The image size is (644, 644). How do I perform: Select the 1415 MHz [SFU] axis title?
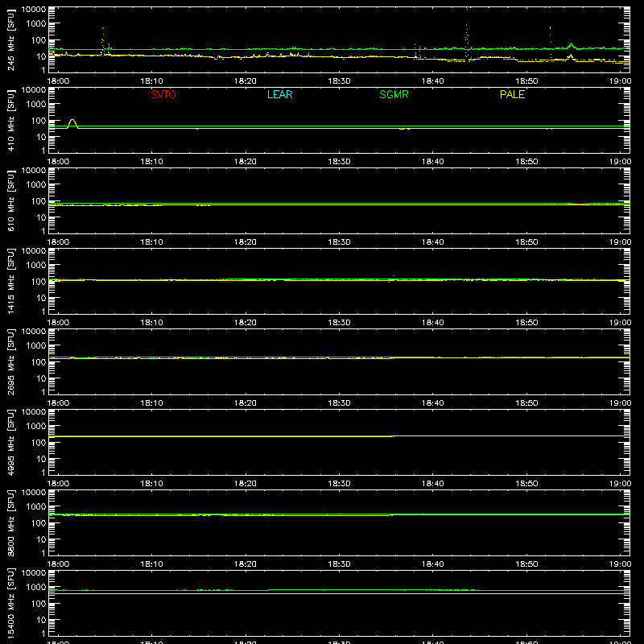click(x=10, y=281)
